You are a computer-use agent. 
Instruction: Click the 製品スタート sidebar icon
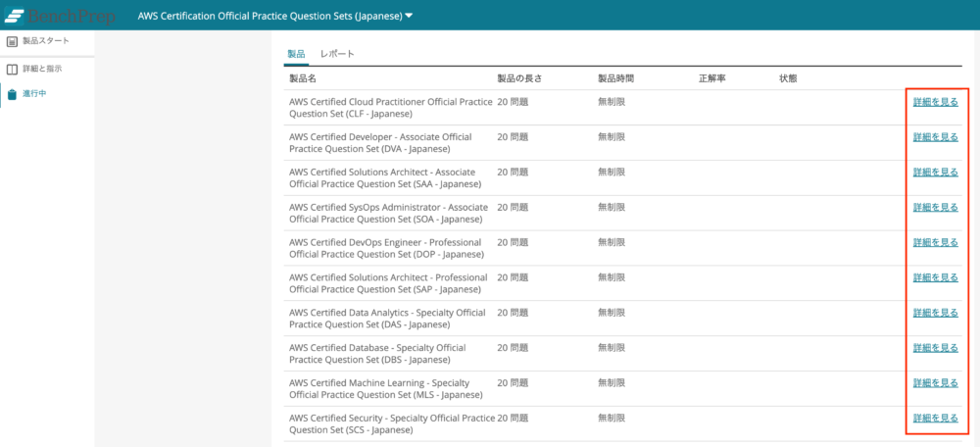[12, 41]
